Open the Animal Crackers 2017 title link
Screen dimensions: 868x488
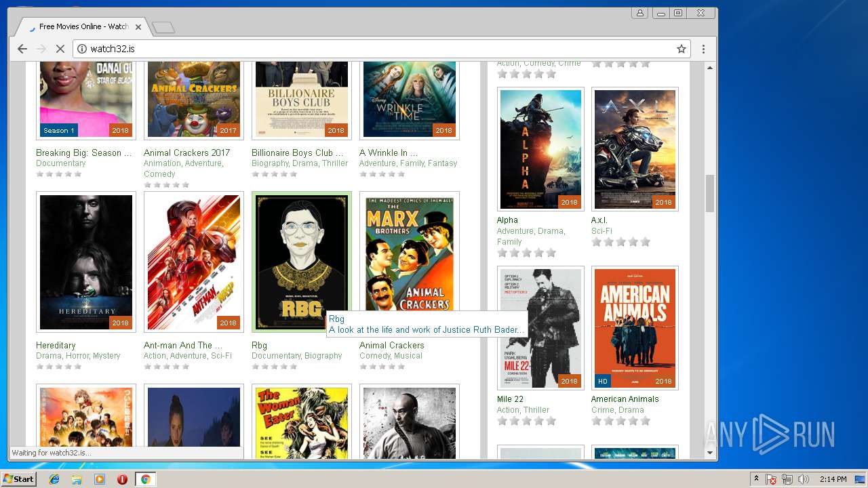click(187, 152)
